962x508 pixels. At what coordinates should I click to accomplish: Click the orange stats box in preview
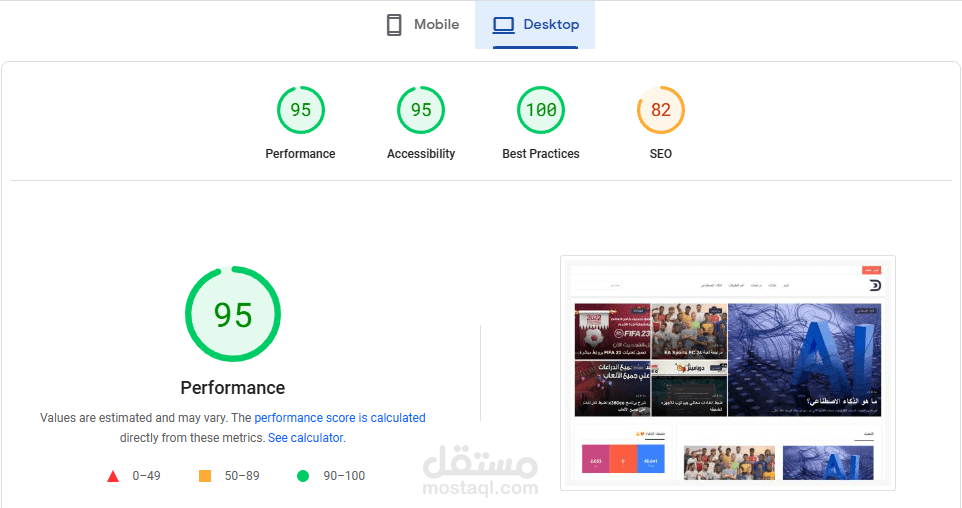point(623,459)
